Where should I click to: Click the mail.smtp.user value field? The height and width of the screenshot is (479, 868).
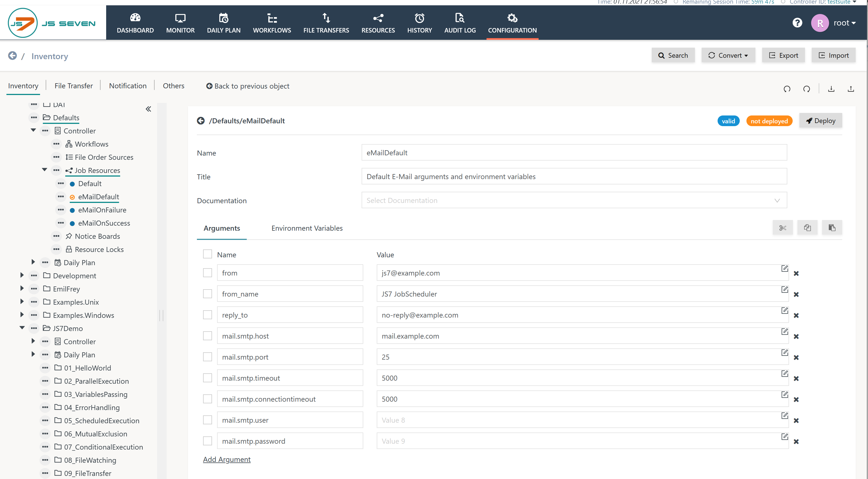[x=582, y=420]
